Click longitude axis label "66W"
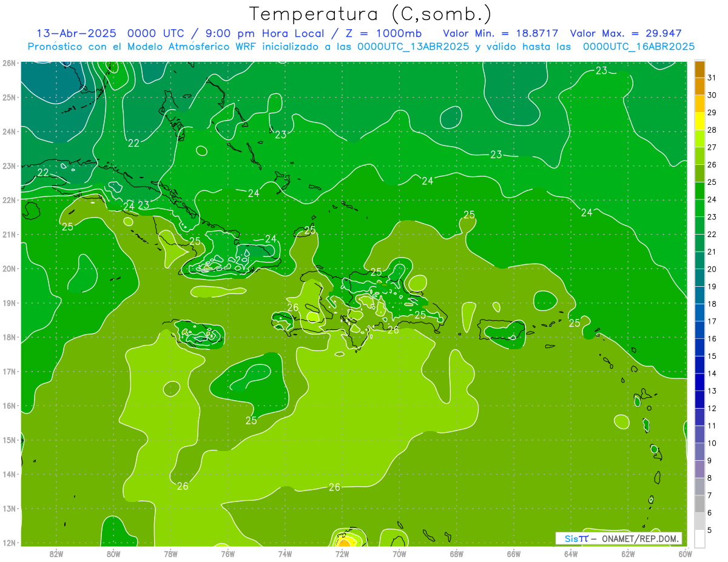Image resolution: width=728 pixels, height=562 pixels. pos(514,554)
